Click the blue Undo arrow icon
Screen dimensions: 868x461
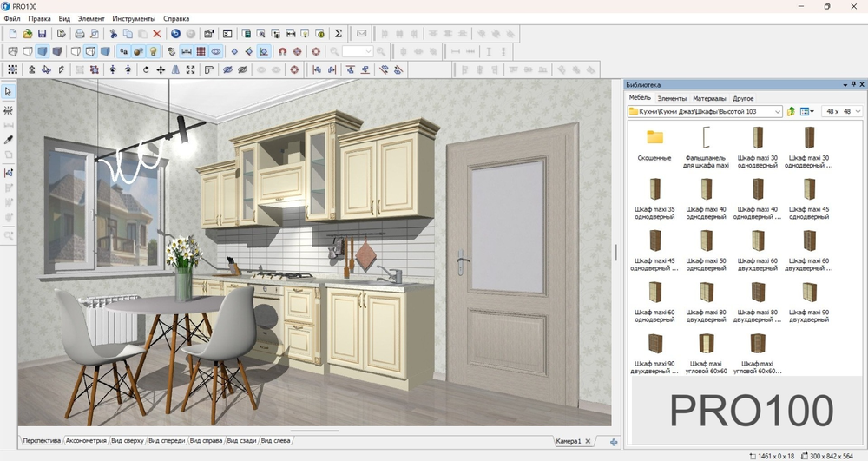[175, 34]
